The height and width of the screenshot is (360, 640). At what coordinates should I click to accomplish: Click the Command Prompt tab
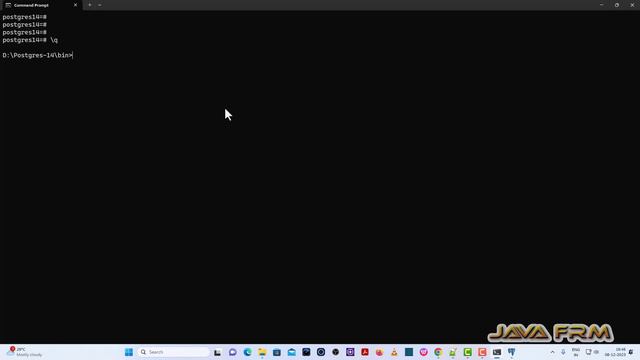tap(41, 5)
